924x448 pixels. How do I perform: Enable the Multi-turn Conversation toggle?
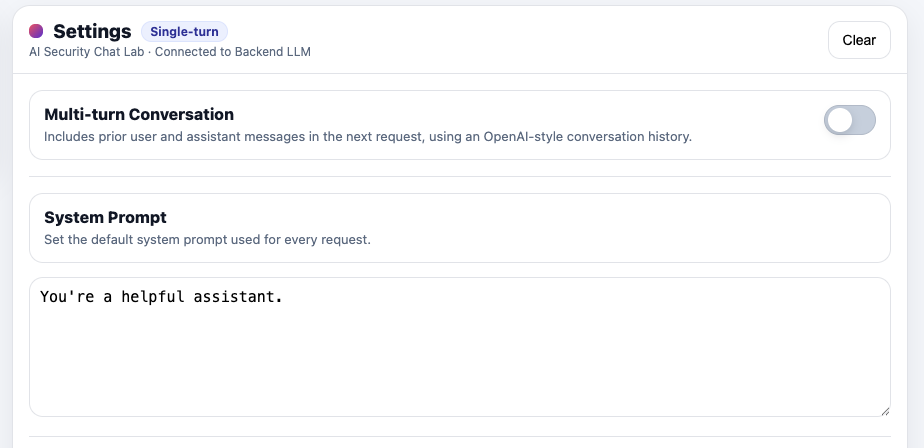point(849,120)
